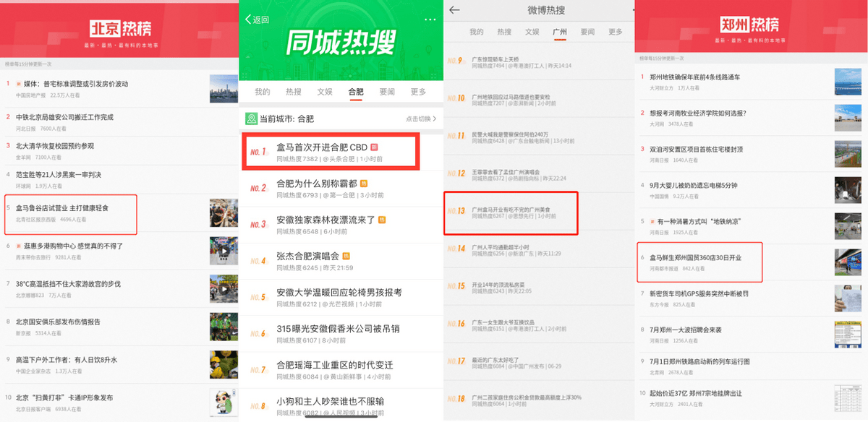Open 逛惠多港购物中心 headline in 北京热榜
The height and width of the screenshot is (422, 868).
click(73, 246)
